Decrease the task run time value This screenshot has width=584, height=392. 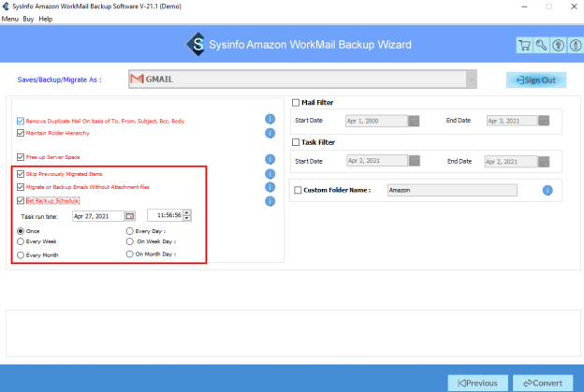[187, 218]
